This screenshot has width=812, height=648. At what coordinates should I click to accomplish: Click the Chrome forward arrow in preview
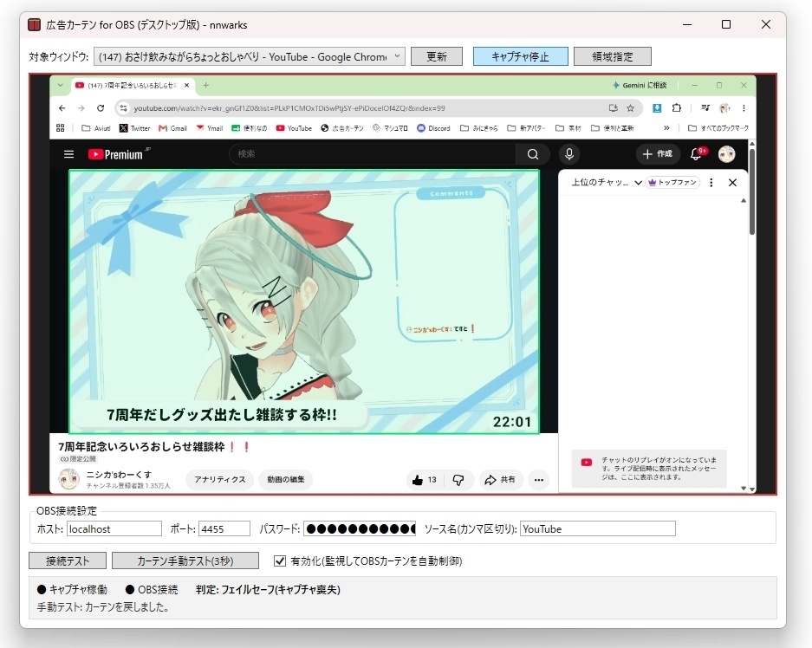[81, 108]
